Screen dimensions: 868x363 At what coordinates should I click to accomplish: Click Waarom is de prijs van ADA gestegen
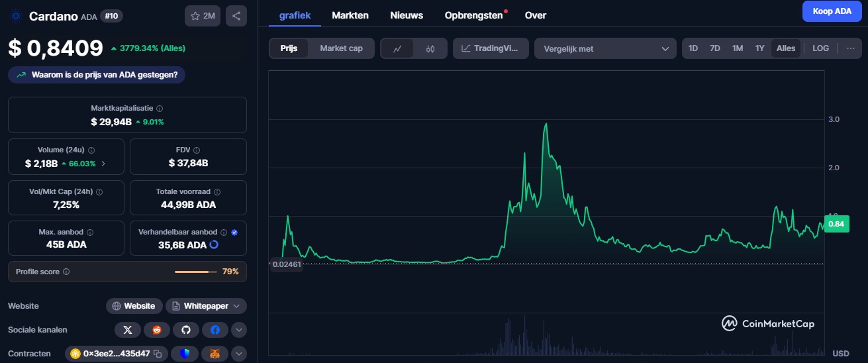(x=97, y=75)
